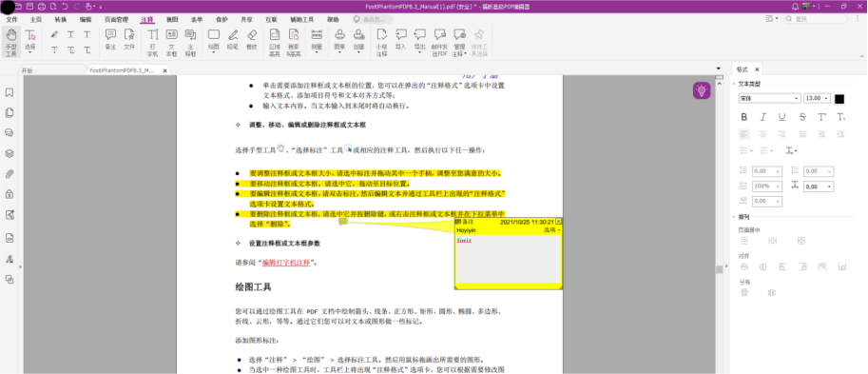The height and width of the screenshot is (374, 868).
Task: Close the yellow note popup
Action: pyautogui.click(x=559, y=222)
